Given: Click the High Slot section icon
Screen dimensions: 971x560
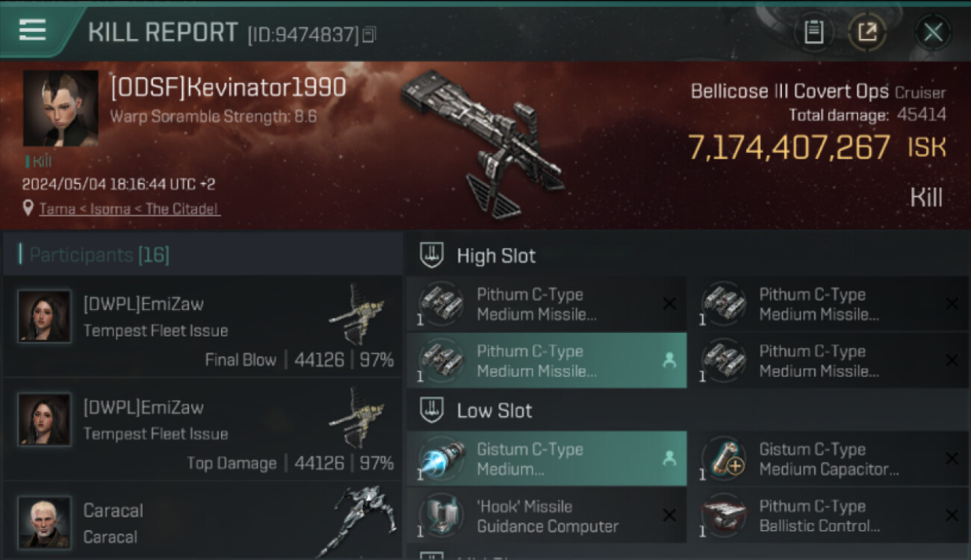Looking at the screenshot, I should click(x=431, y=255).
